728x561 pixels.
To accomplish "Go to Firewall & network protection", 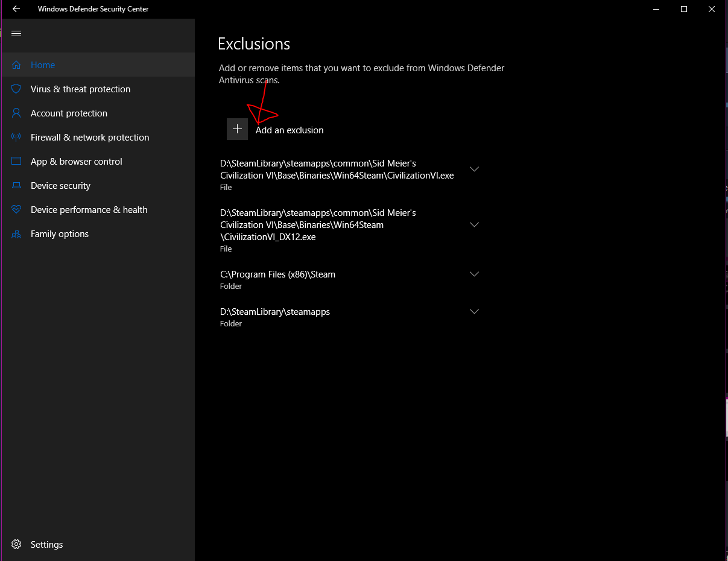I will [90, 138].
